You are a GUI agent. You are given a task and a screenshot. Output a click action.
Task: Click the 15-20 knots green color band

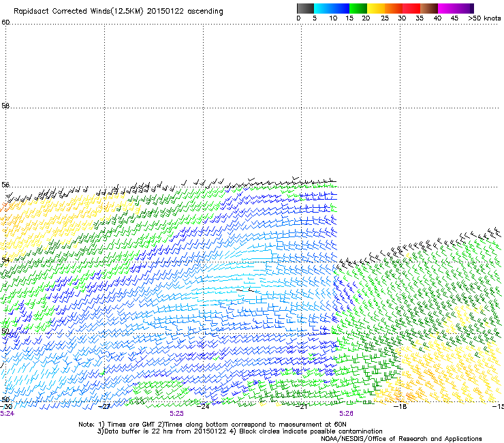tap(358, 8)
